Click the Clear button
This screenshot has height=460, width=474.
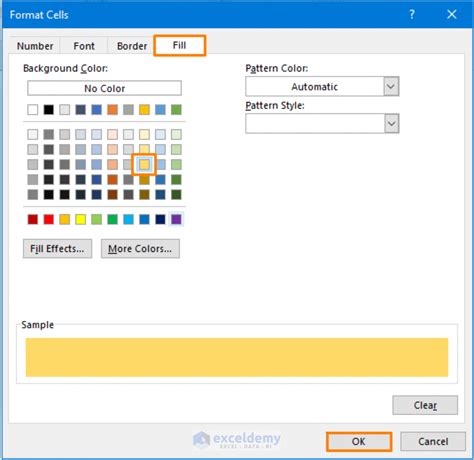point(425,405)
